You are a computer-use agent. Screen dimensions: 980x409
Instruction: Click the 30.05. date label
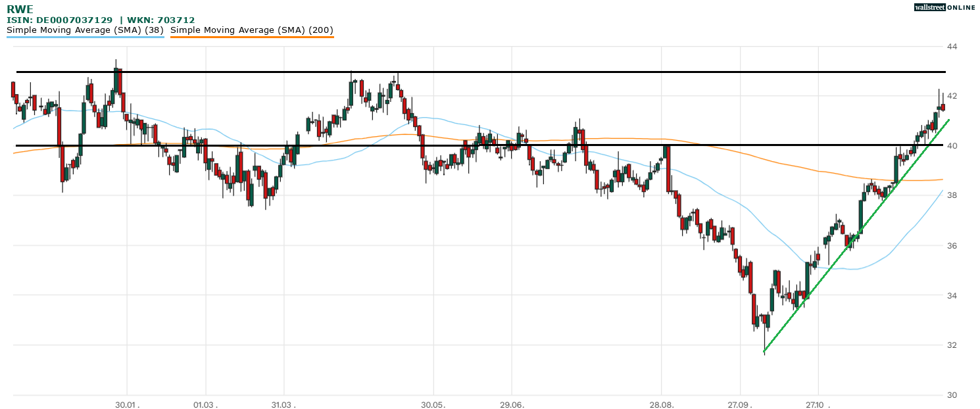pos(433,403)
